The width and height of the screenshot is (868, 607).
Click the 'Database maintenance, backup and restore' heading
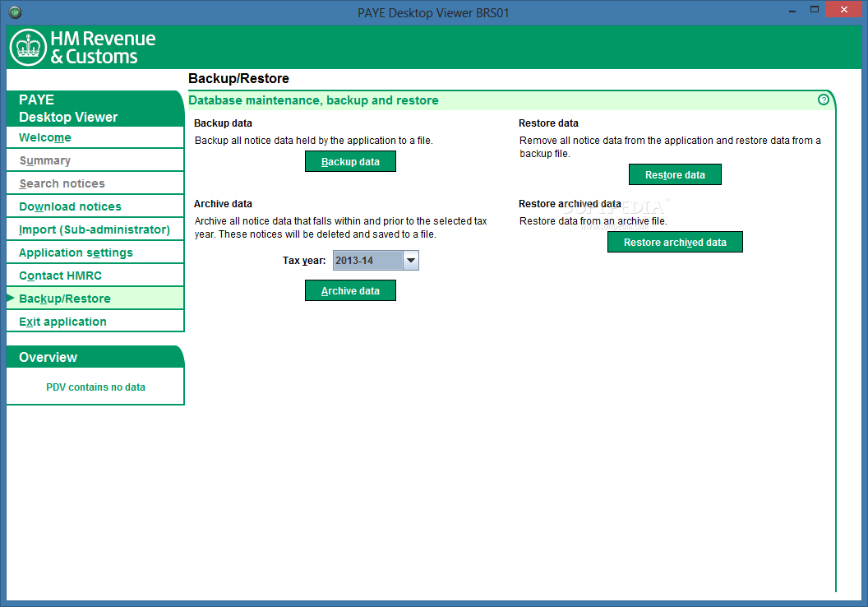click(313, 100)
